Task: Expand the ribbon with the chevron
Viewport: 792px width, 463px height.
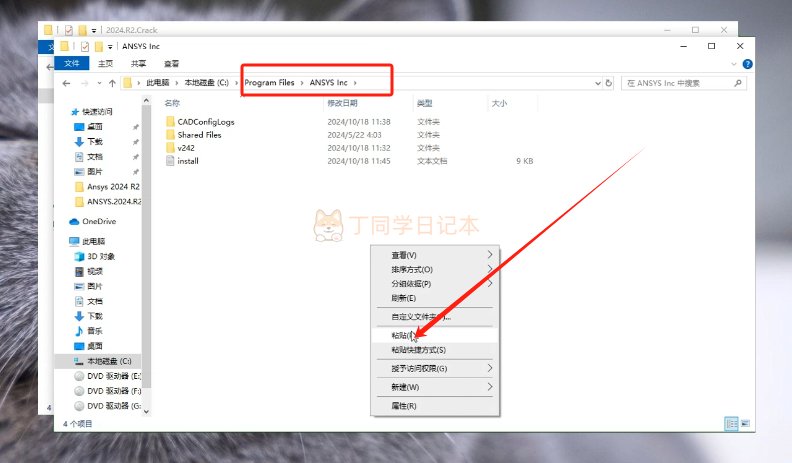Action: [x=734, y=64]
